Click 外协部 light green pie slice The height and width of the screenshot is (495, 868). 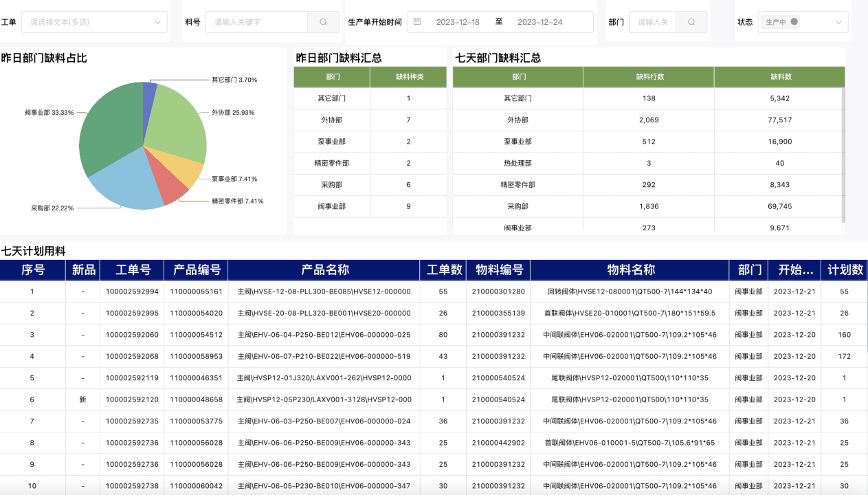tap(175, 124)
